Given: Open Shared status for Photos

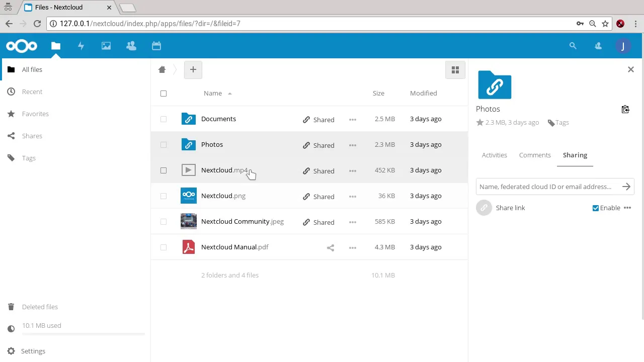Looking at the screenshot, I should point(318,145).
